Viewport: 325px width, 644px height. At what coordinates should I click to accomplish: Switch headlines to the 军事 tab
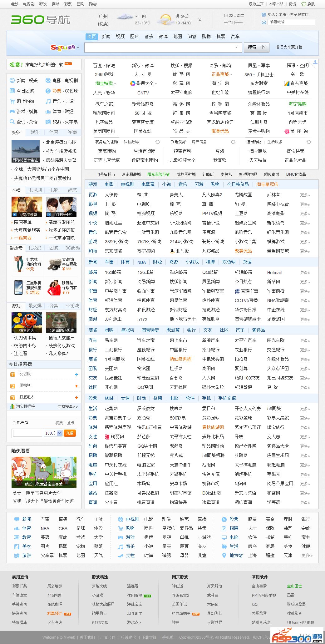click(72, 132)
